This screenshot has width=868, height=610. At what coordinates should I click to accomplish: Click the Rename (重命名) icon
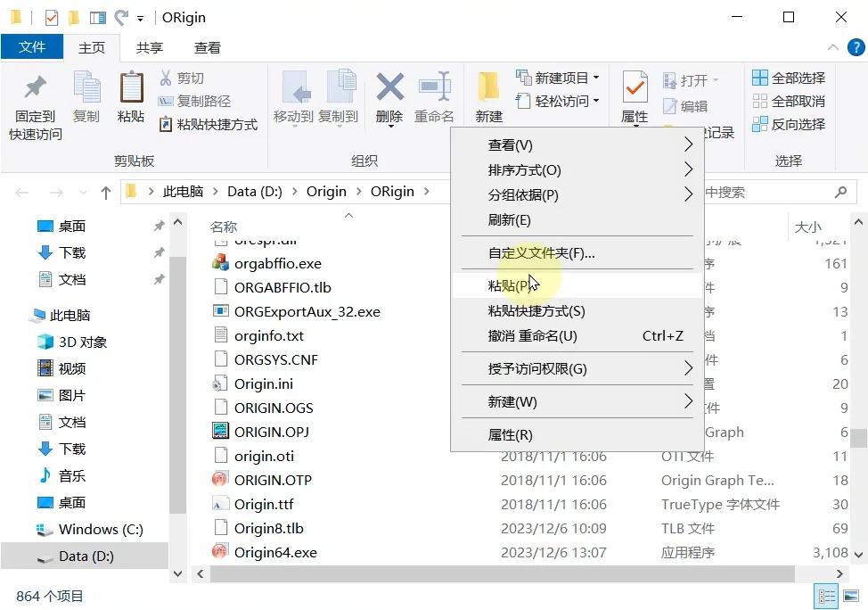(x=435, y=87)
